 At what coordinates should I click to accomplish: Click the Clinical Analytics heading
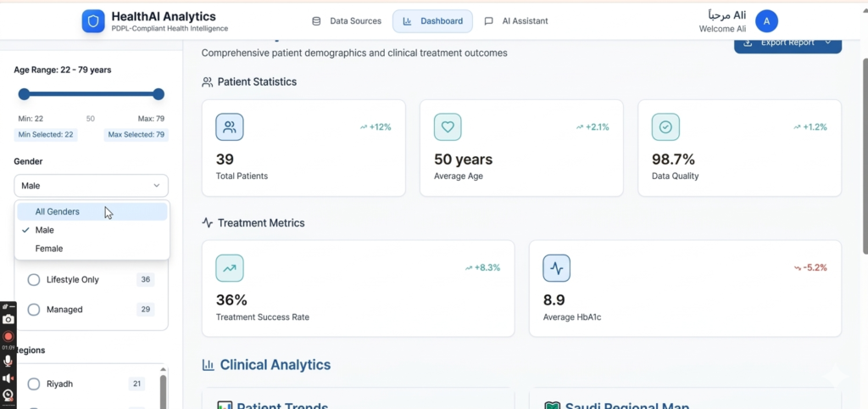pyautogui.click(x=275, y=365)
